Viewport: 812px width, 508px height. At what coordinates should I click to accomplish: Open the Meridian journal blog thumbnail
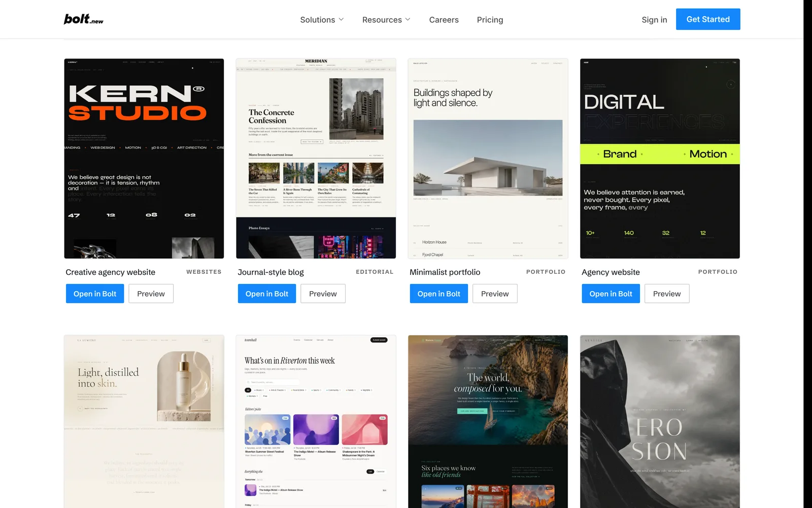click(x=316, y=158)
